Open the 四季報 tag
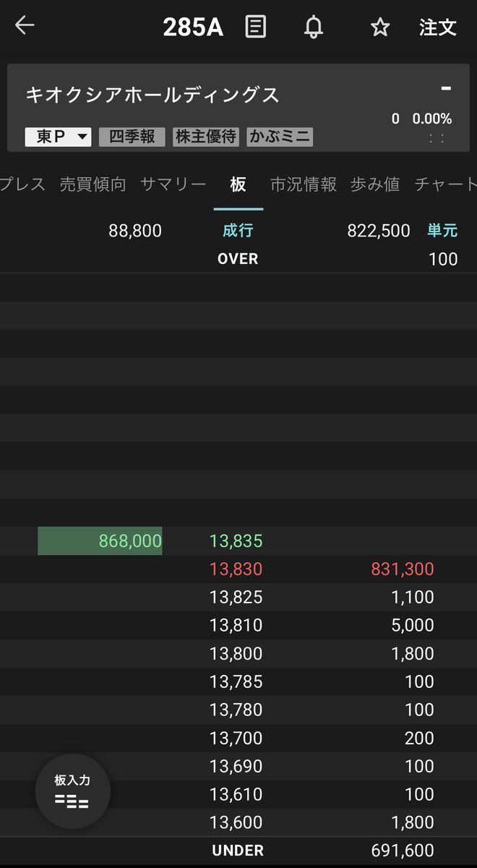 (132, 137)
